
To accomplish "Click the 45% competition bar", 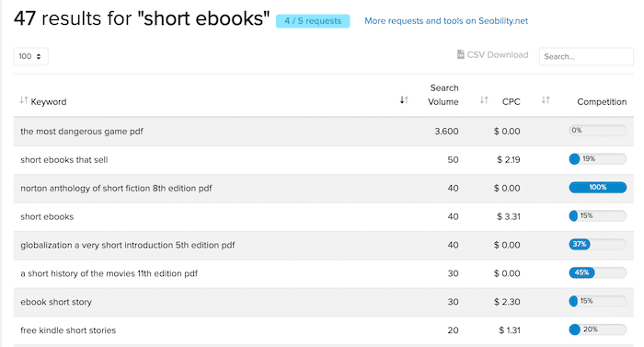I will pos(598,272).
